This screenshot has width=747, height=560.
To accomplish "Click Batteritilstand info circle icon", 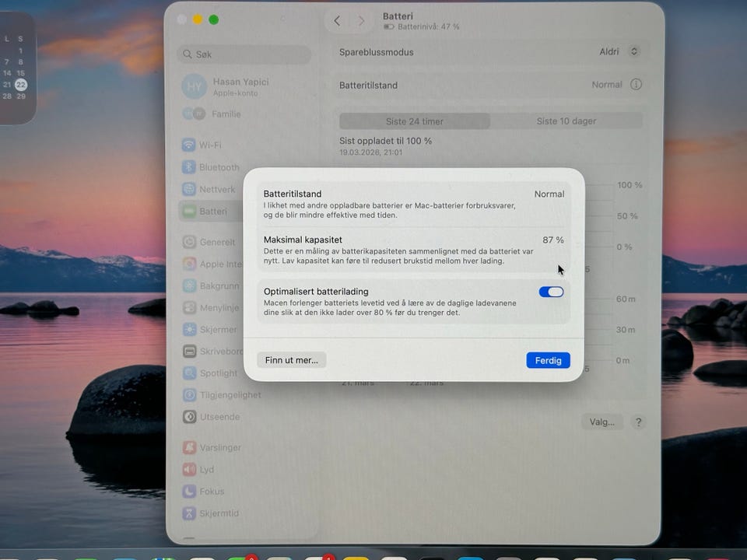I will point(636,84).
